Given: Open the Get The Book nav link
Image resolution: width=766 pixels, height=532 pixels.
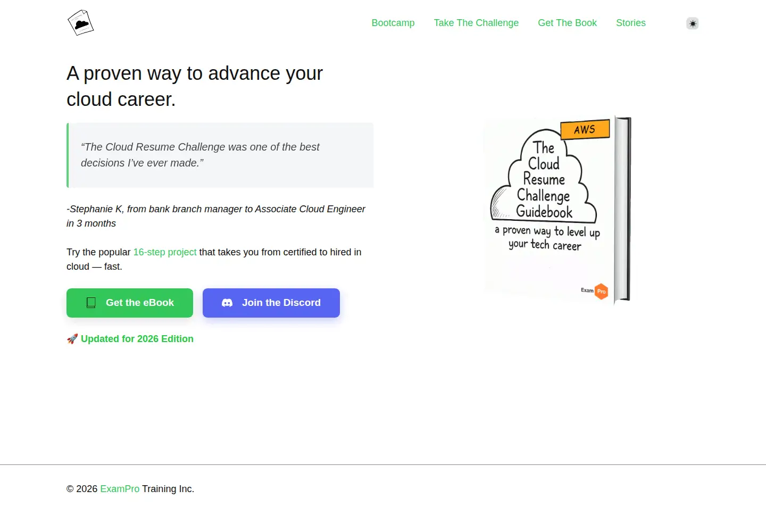Looking at the screenshot, I should [567, 23].
